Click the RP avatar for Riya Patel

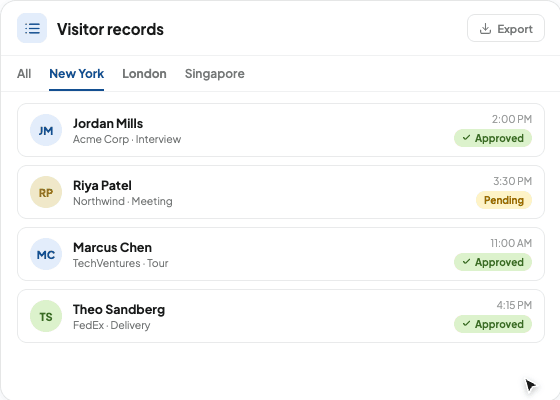(46, 192)
